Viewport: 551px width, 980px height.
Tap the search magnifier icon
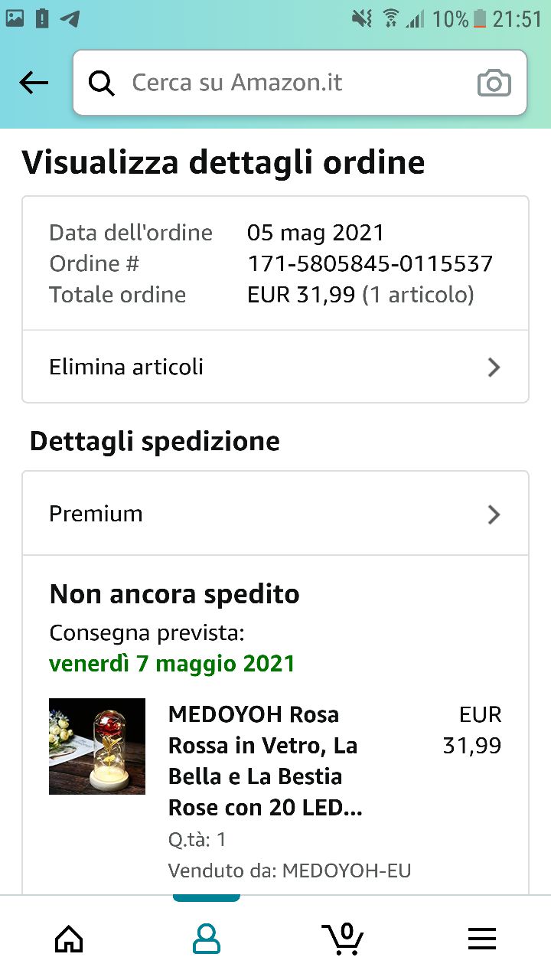[x=101, y=83]
